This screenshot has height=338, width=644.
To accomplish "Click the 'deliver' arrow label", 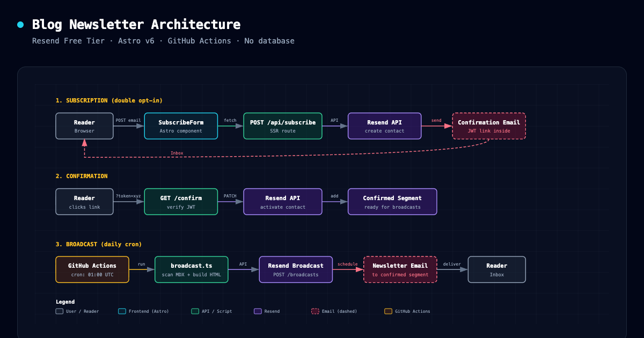I will 452,264.
